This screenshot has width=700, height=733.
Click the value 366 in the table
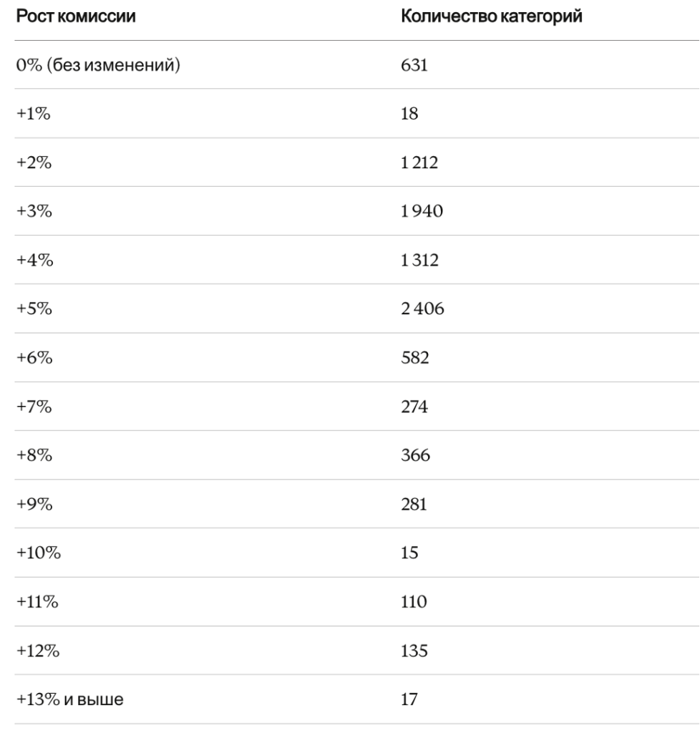click(415, 455)
